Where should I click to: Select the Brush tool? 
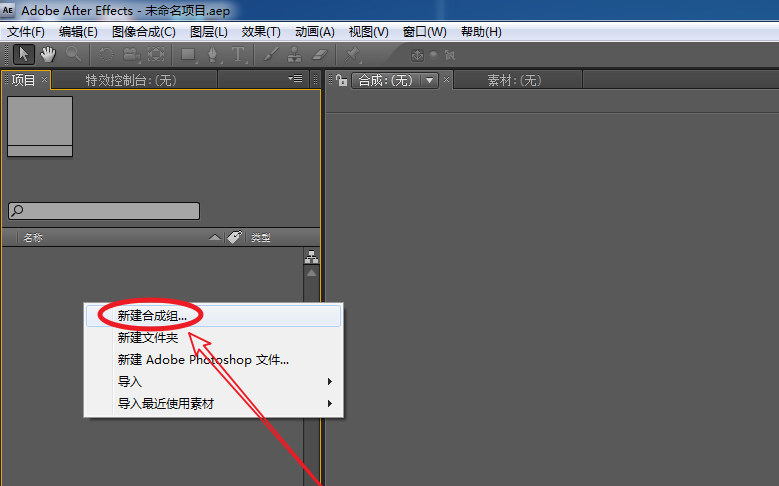tap(270, 55)
